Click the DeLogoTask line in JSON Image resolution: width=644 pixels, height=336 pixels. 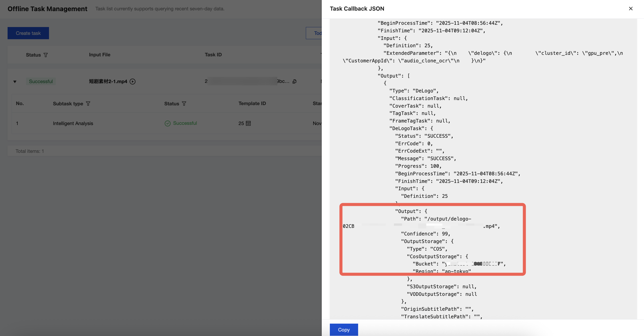pos(411,128)
